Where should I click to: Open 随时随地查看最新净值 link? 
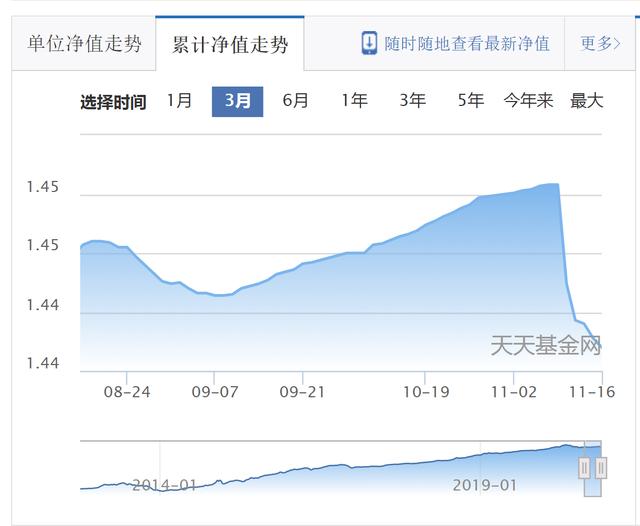467,43
